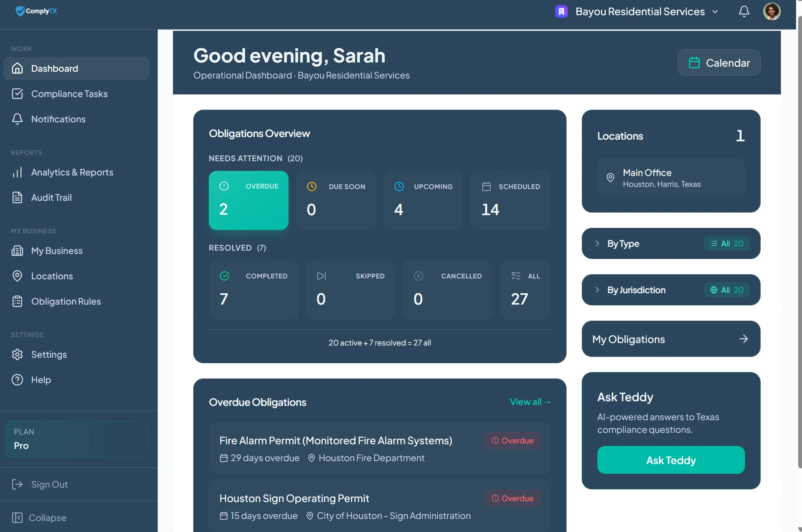Expand the By Jurisdiction breakdown panel
The width and height of the screenshot is (802, 532).
click(670, 290)
